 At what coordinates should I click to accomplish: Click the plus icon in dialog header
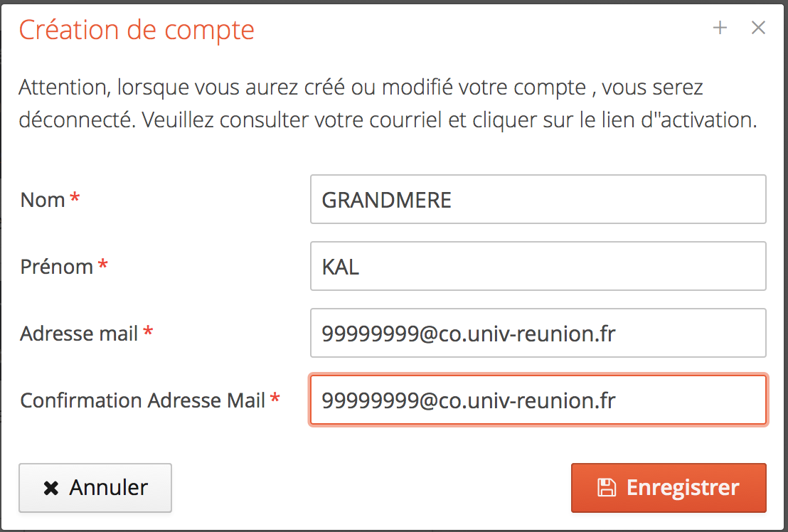[720, 28]
